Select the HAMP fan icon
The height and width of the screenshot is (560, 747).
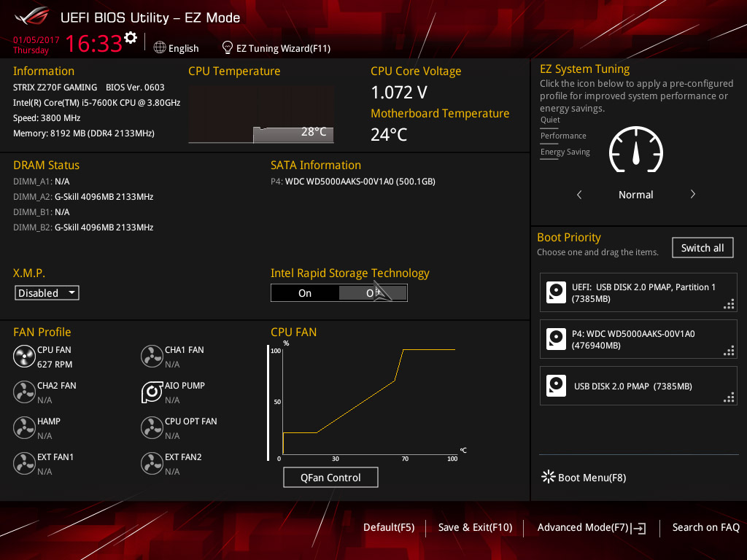24,428
